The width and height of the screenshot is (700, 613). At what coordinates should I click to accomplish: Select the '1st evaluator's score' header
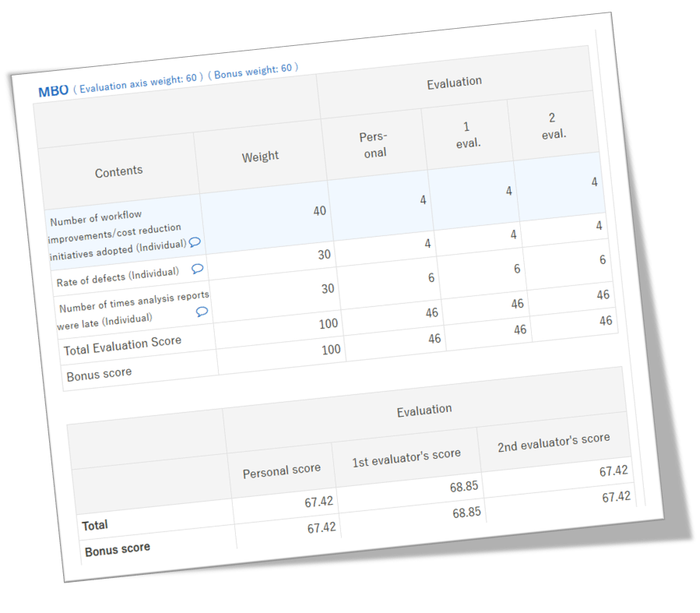click(x=406, y=457)
